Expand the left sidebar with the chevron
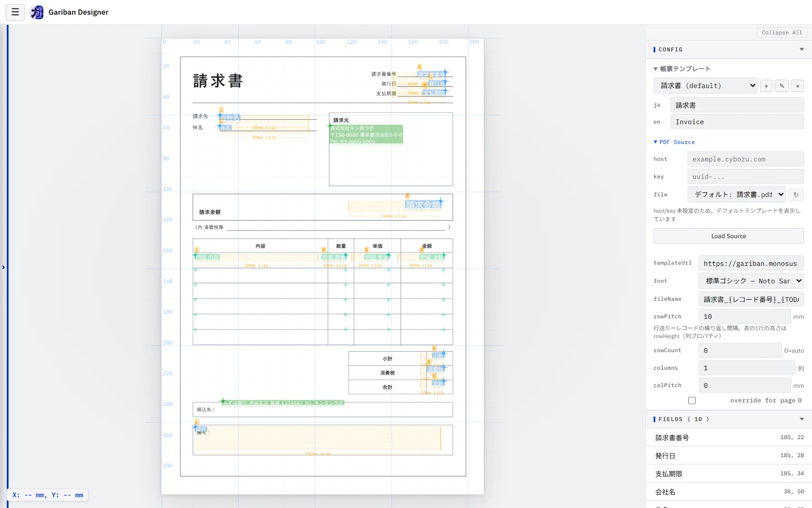 tap(4, 267)
